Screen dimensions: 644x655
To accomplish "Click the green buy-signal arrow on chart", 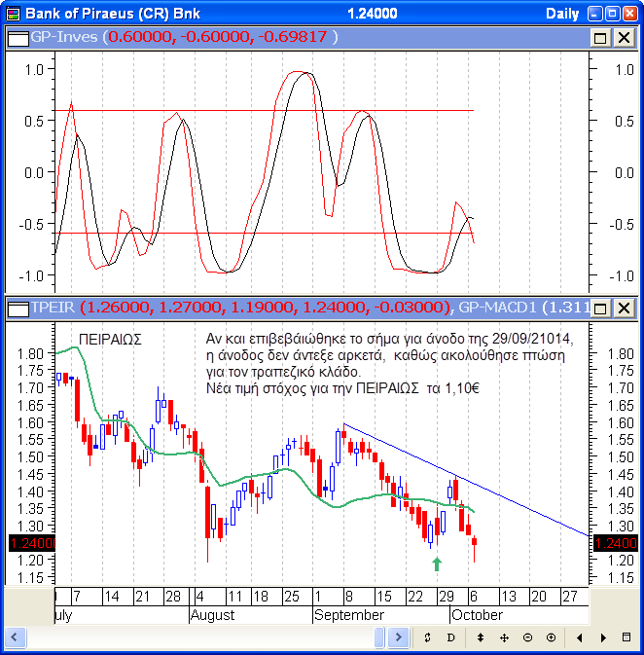I will click(437, 564).
